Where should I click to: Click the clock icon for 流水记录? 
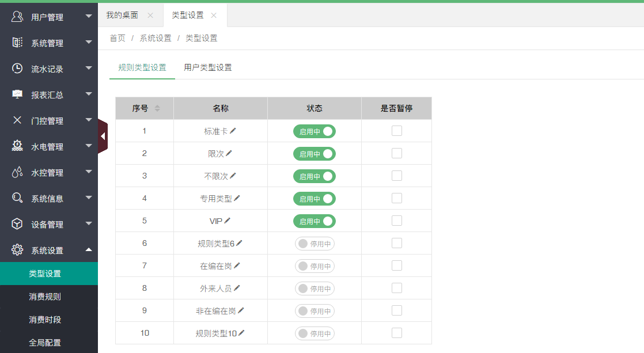click(17, 69)
